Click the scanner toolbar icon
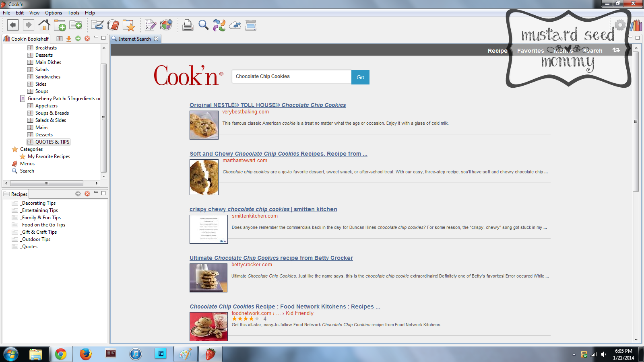The width and height of the screenshot is (644, 362). [251, 25]
